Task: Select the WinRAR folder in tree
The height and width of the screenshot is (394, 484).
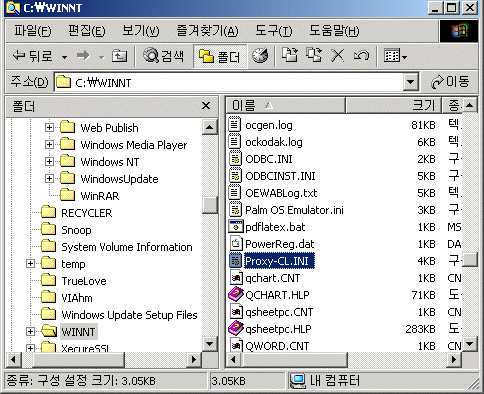Action: point(100,196)
